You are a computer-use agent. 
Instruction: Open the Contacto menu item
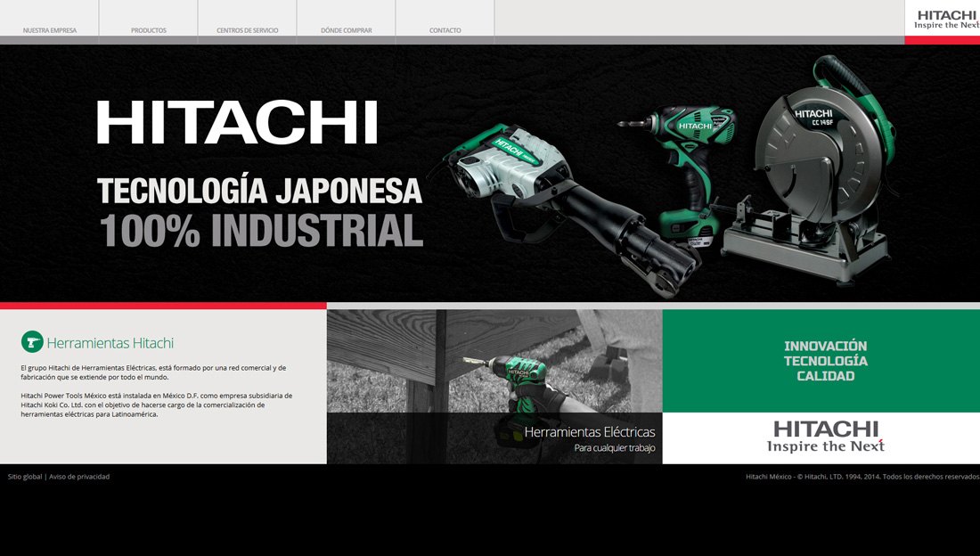(x=445, y=30)
